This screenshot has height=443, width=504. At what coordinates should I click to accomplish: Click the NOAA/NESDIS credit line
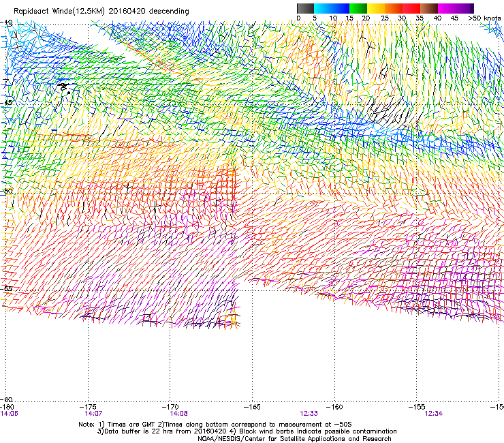point(294,438)
